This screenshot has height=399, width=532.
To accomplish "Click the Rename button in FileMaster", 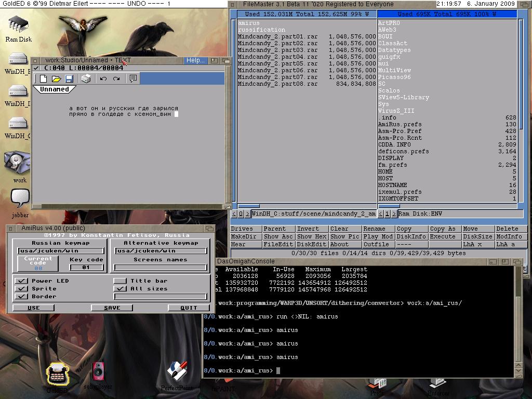I will pyautogui.click(x=379, y=229).
